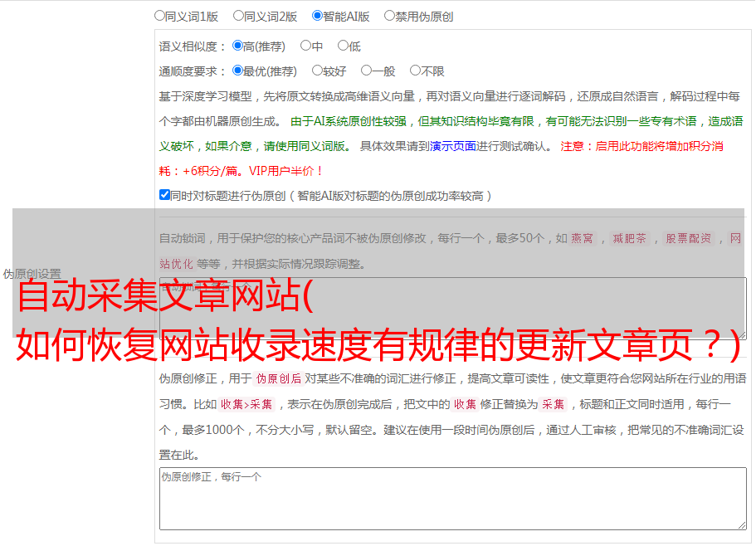Image resolution: width=756 pixels, height=546 pixels.
Task: Set 语义相似度 to 中
Action: (305, 46)
